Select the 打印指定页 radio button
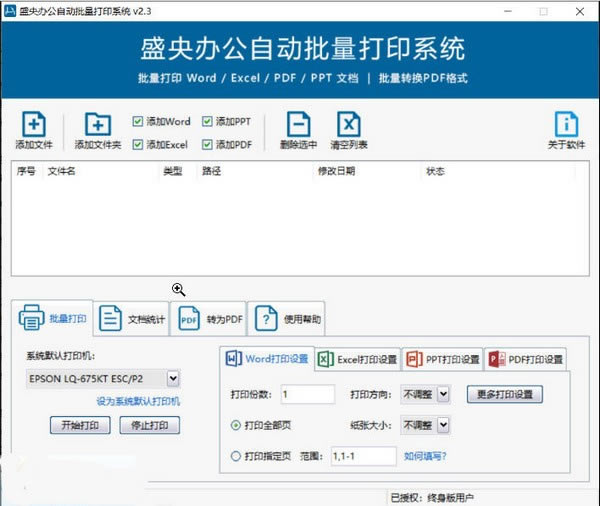Screen dimensions: 600x506 [x=236, y=456]
